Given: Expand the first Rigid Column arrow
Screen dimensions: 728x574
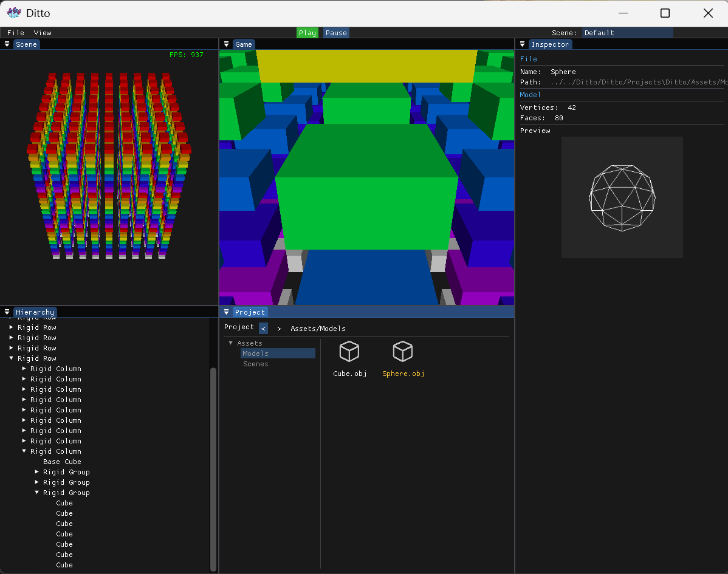Looking at the screenshot, I should [x=24, y=369].
